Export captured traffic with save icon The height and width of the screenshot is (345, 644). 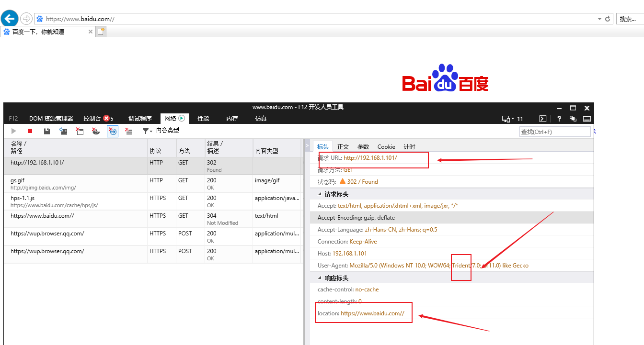46,131
